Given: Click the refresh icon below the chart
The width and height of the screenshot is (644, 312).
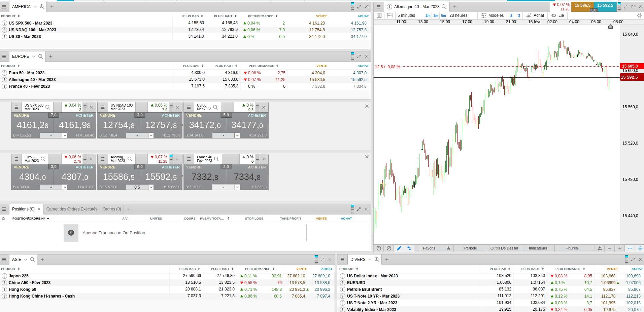Looking at the screenshot, I should click(379, 248).
